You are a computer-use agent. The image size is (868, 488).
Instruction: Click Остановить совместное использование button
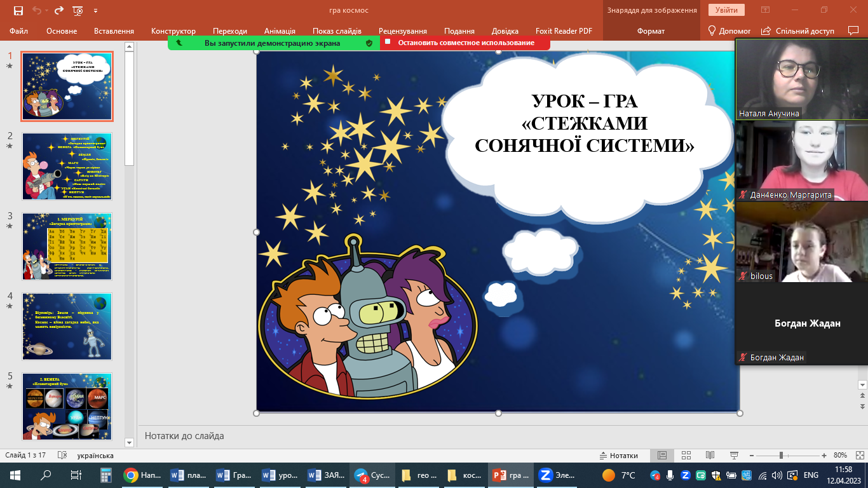(466, 43)
